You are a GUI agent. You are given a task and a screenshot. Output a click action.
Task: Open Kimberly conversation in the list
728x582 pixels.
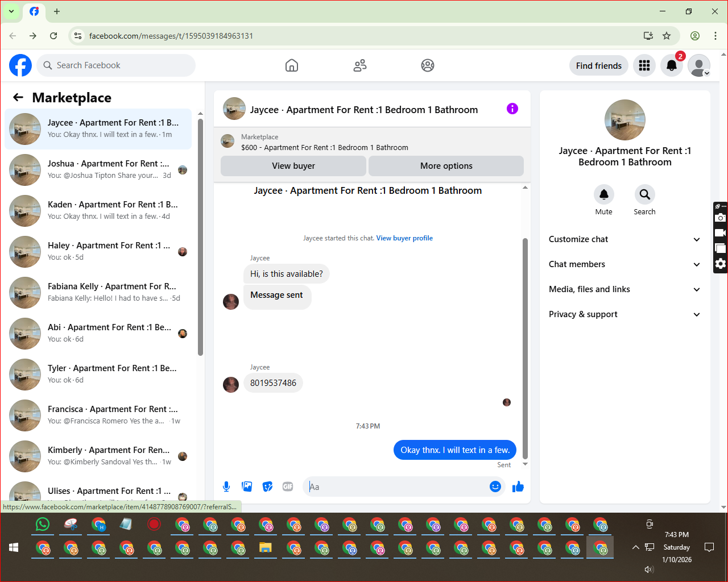pos(98,456)
